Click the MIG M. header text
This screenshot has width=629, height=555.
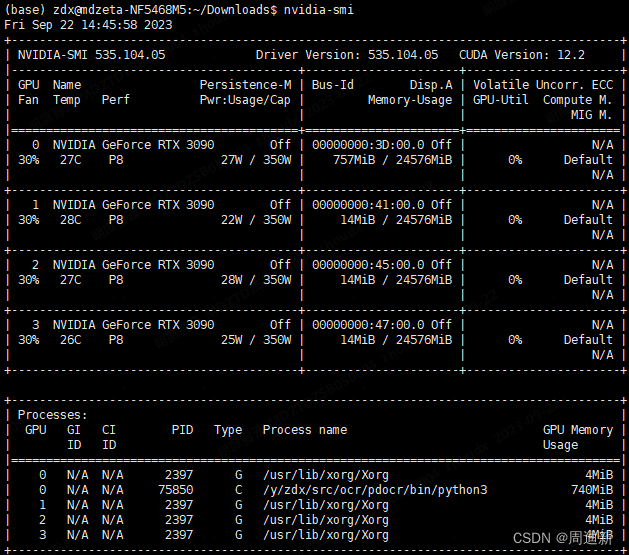coord(592,115)
